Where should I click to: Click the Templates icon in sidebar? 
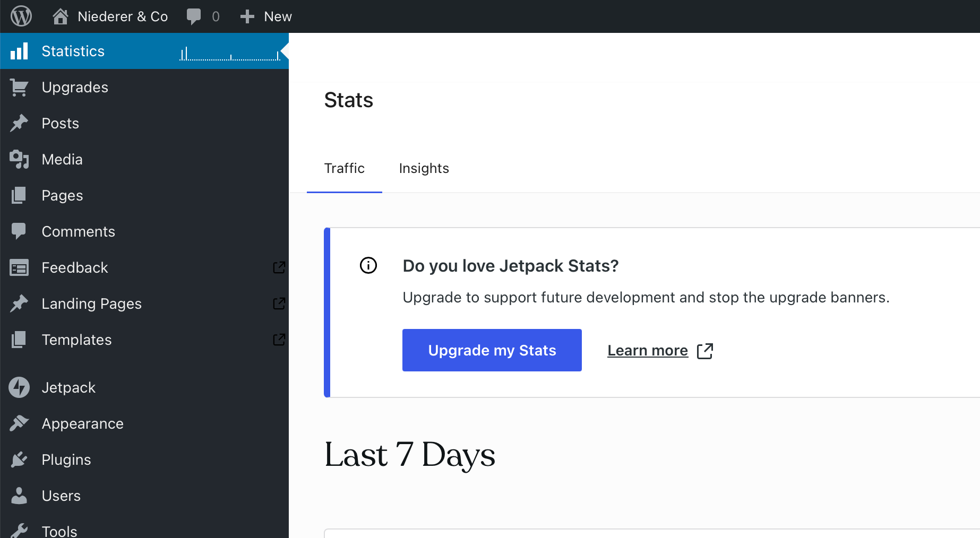click(x=19, y=340)
